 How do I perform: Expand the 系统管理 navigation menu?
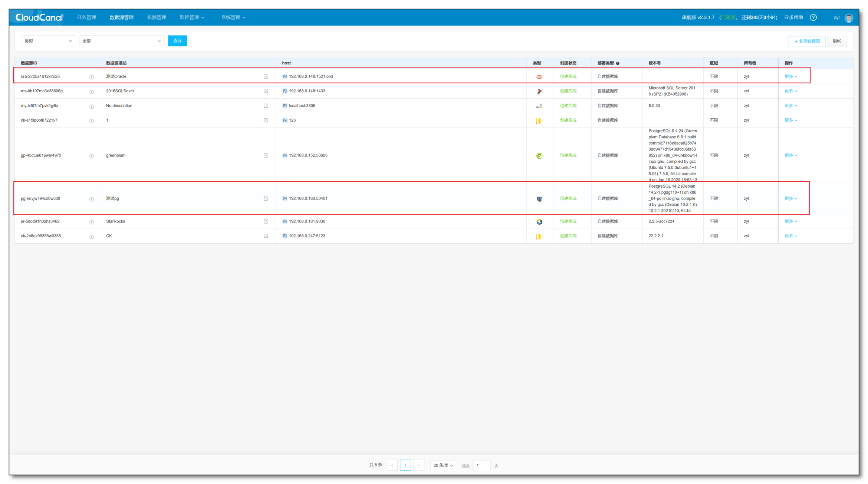233,17
